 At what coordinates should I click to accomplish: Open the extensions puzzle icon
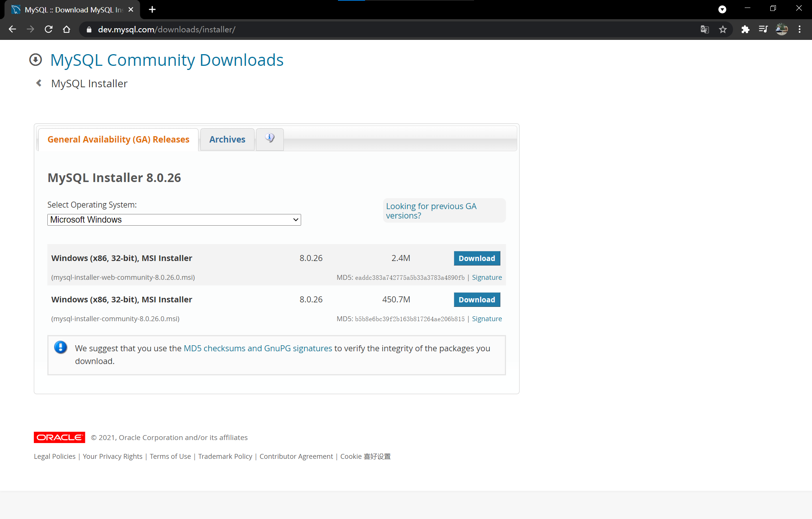click(x=745, y=29)
